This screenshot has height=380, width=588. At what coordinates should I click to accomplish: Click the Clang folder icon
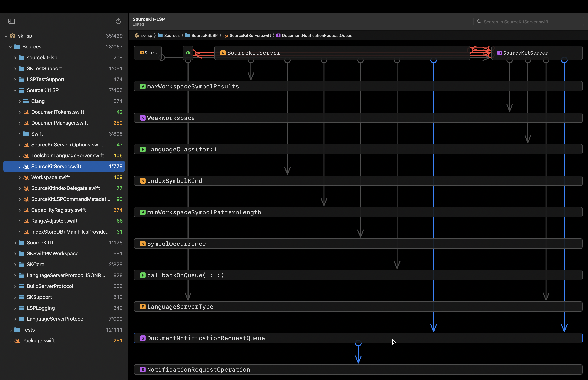click(26, 101)
